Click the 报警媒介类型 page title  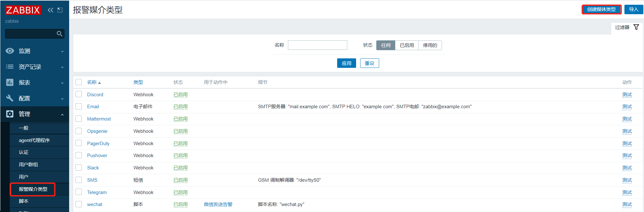(98, 10)
